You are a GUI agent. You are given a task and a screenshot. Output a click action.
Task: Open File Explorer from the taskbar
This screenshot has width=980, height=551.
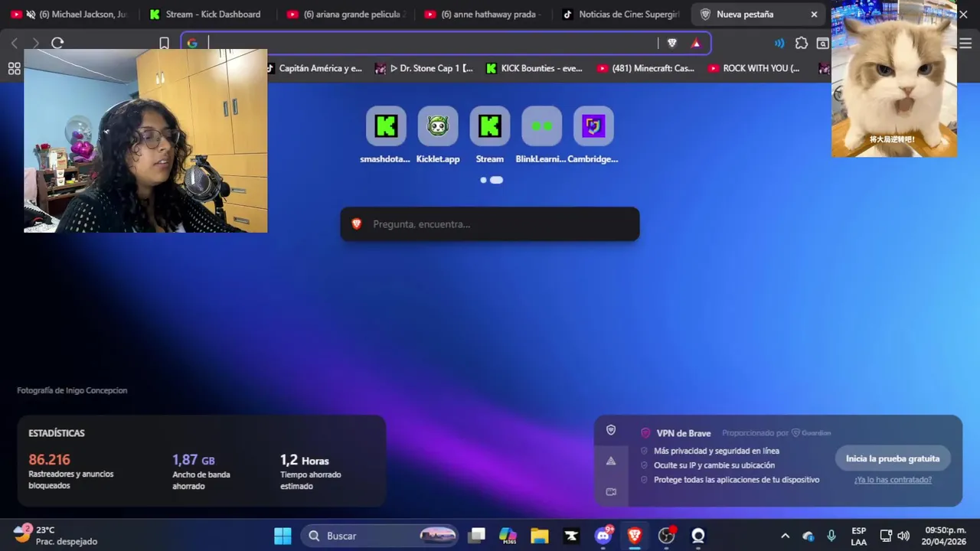[540, 536]
